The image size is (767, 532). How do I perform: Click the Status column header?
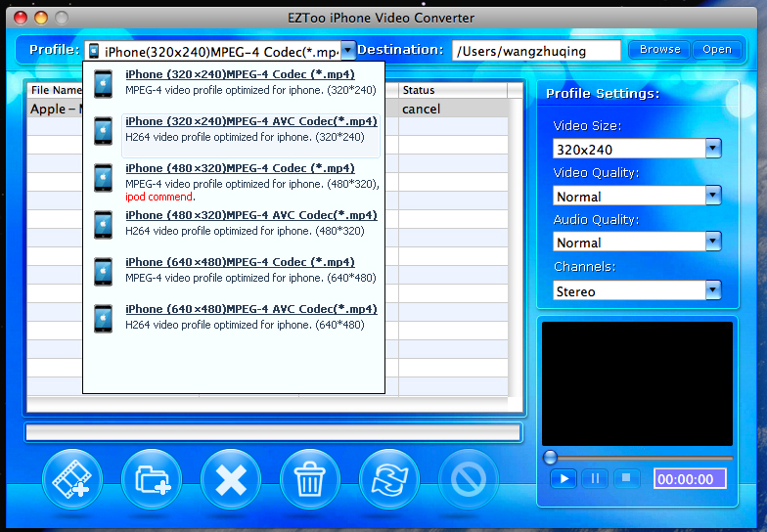click(453, 90)
